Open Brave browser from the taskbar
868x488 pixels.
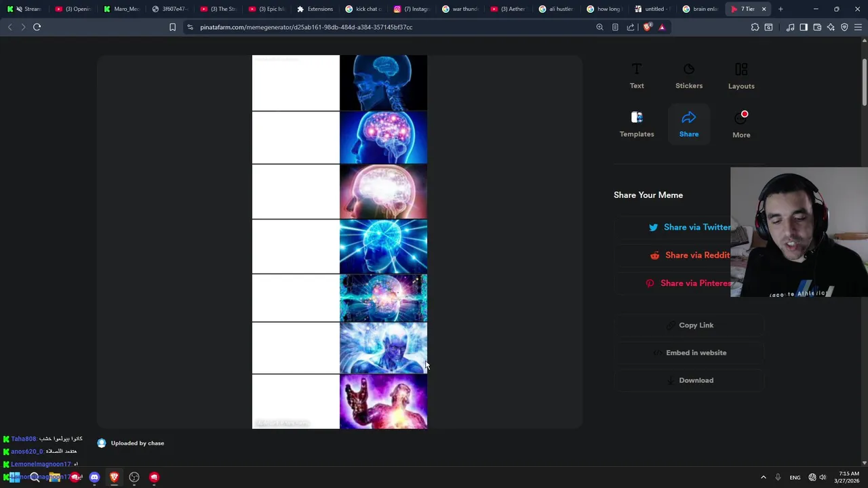pos(114,477)
